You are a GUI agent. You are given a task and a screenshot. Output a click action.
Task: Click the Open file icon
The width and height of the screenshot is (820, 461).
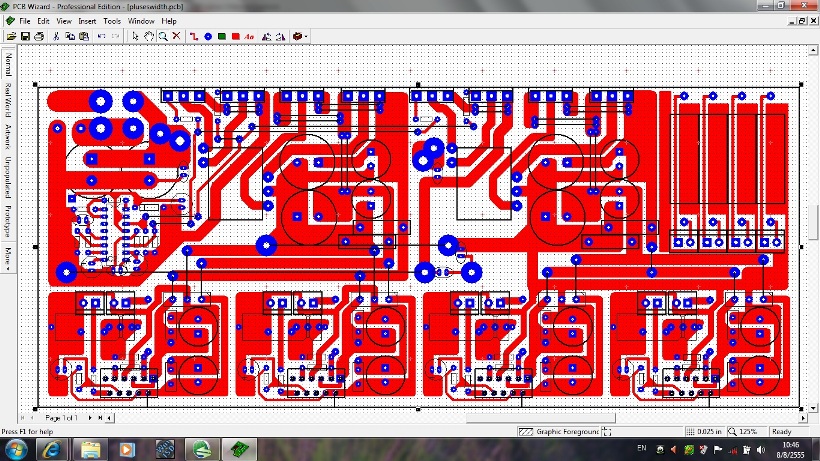11,36
